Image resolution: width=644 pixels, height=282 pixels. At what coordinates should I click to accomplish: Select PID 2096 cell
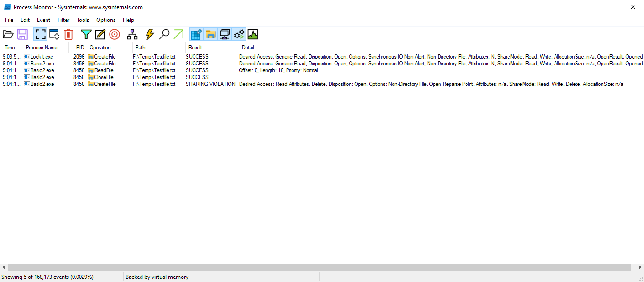coord(79,57)
